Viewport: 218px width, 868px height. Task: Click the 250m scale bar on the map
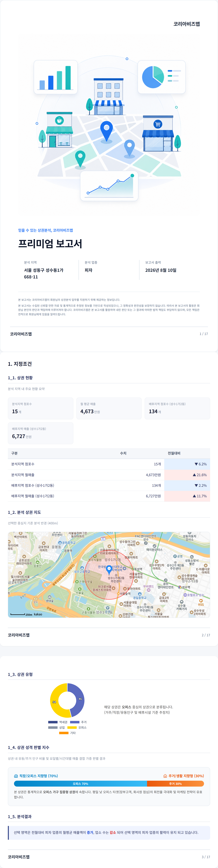coord(18,614)
